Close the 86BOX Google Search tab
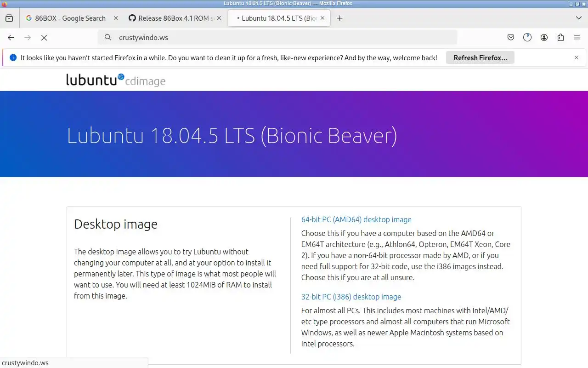588x368 pixels. [115, 18]
